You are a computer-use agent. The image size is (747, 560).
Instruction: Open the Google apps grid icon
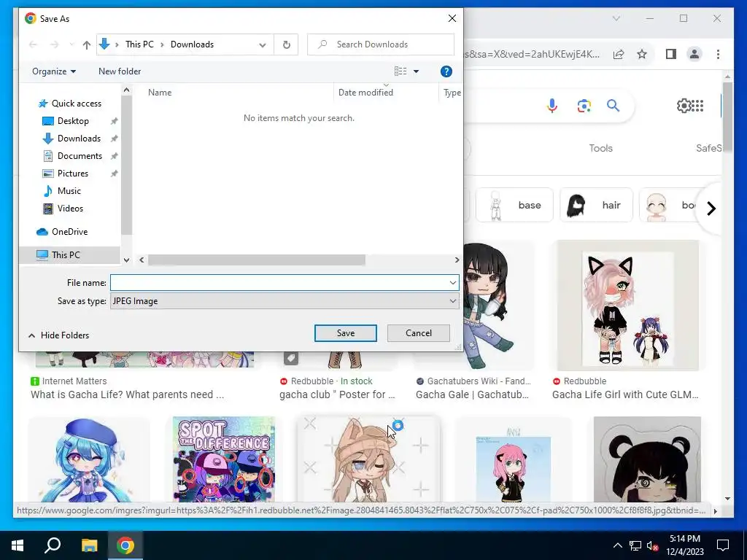[x=697, y=106]
